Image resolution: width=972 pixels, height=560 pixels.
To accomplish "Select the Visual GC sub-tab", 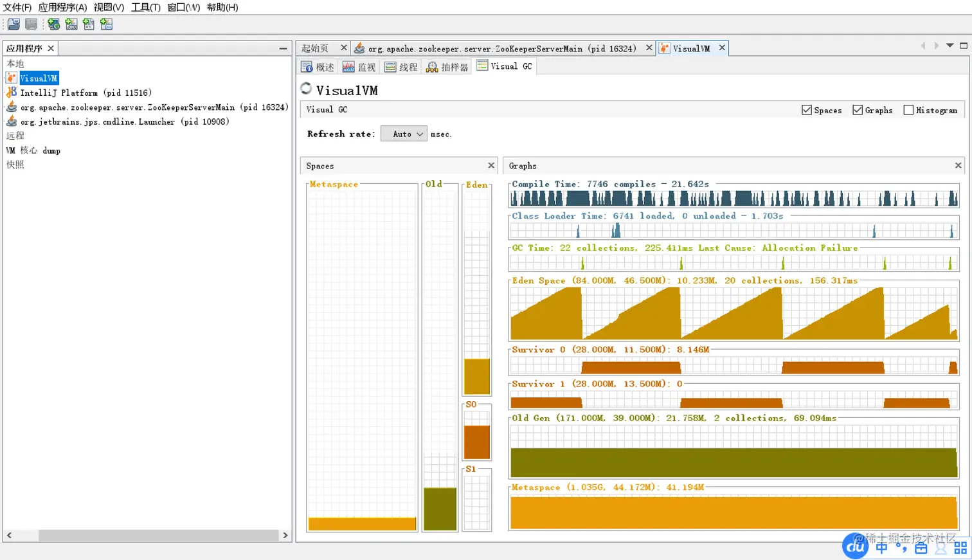I will 505,66.
